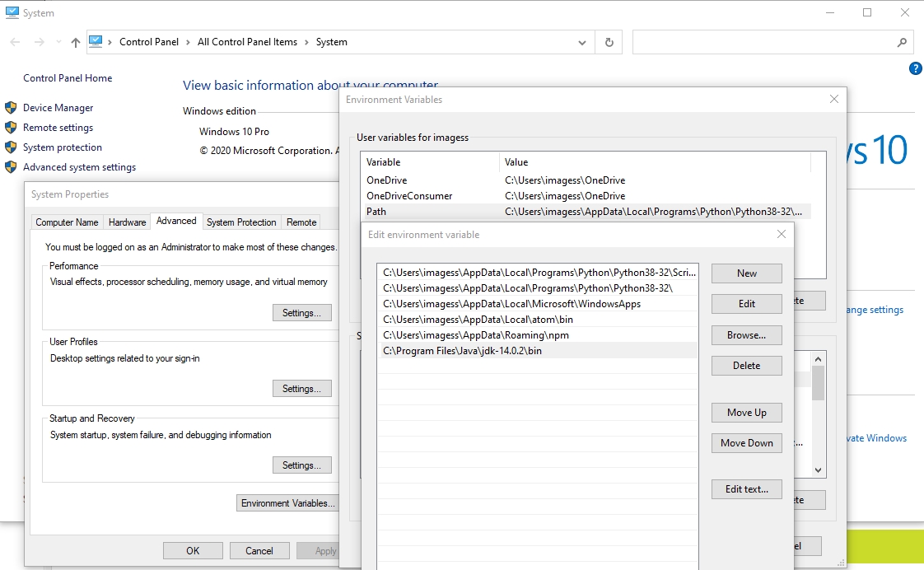Close the Edit environment variable dialog
Viewport: 924px width, 570px height.
coord(782,234)
